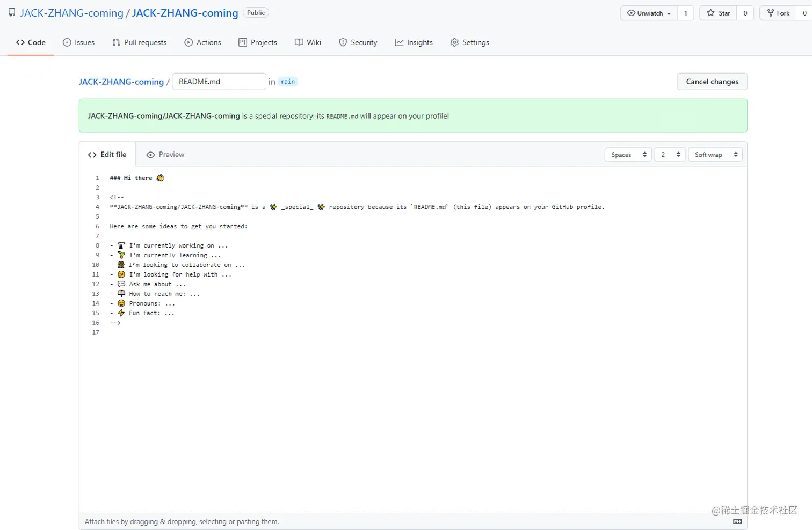Screen dimensions: 812x530
Task: Click the repository icon beside owner name
Action: 12,13
